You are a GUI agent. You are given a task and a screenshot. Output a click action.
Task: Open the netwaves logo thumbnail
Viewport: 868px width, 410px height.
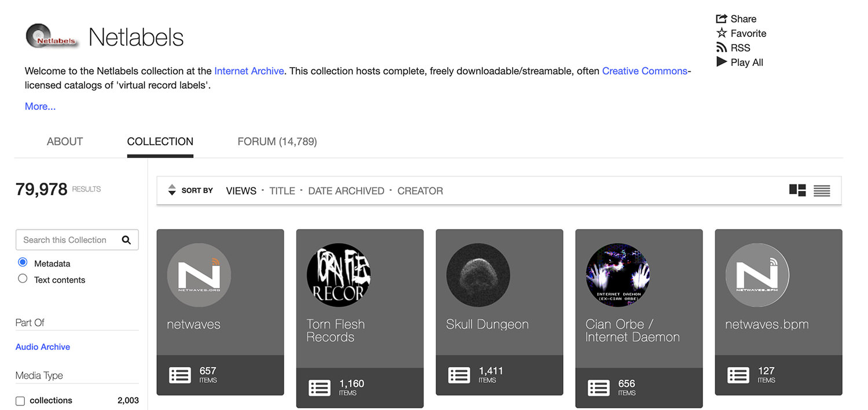[x=199, y=275]
